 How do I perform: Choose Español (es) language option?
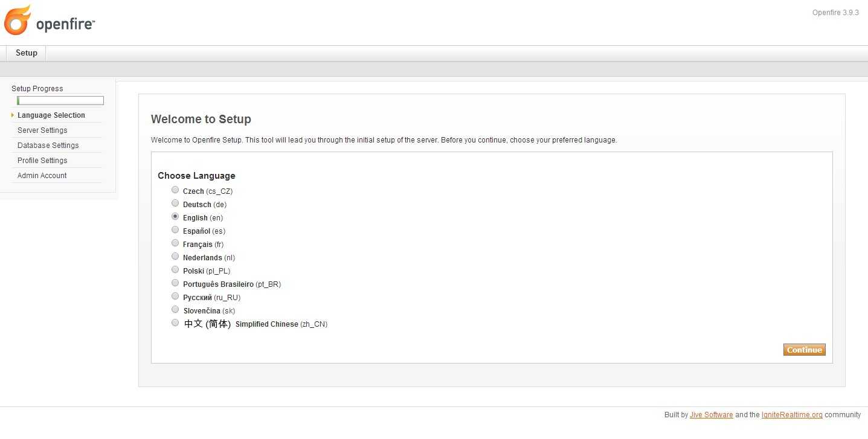[x=175, y=229]
